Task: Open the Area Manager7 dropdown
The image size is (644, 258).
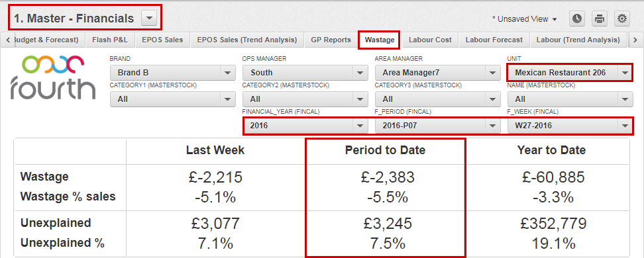Action: click(x=438, y=73)
